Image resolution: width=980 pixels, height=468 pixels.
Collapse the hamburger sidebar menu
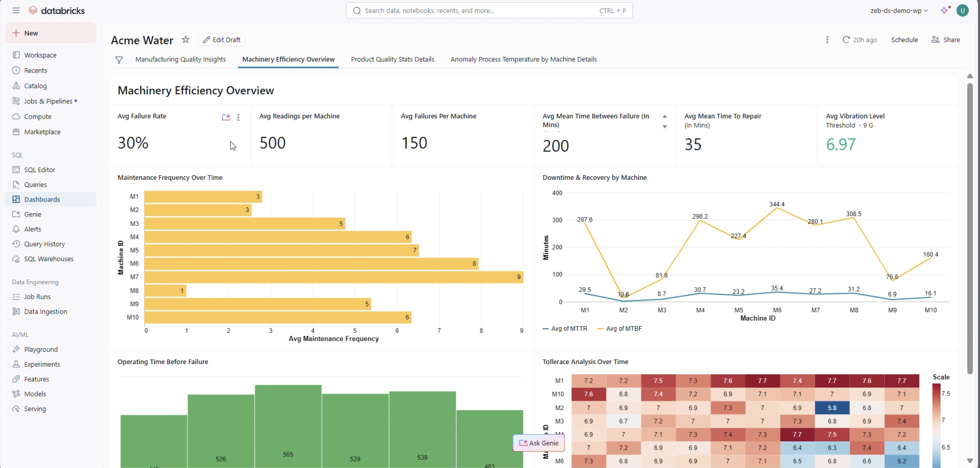(16, 10)
